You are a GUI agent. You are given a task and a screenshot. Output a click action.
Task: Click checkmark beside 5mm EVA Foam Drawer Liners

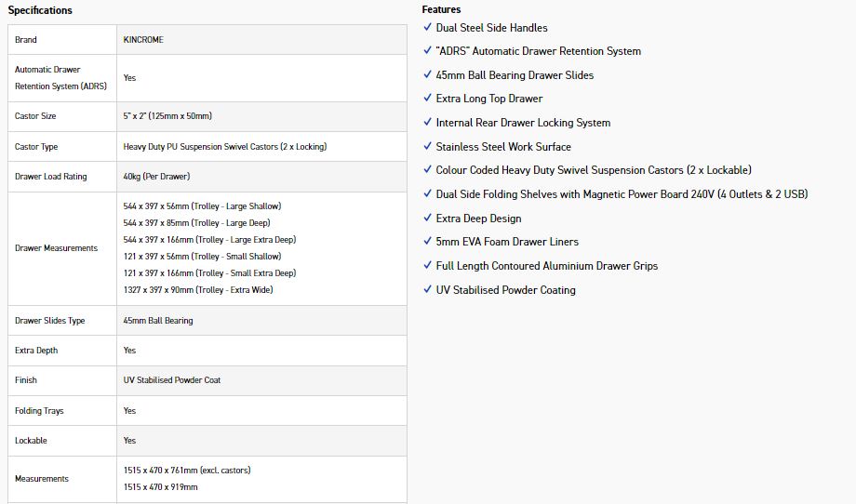pos(427,241)
